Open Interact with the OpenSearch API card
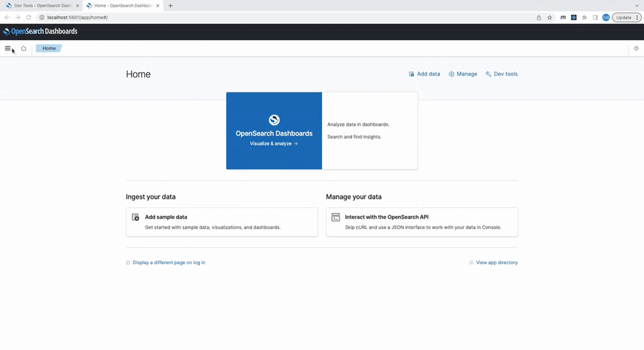Screen dimensions: 644x350 pyautogui.click(x=422, y=222)
